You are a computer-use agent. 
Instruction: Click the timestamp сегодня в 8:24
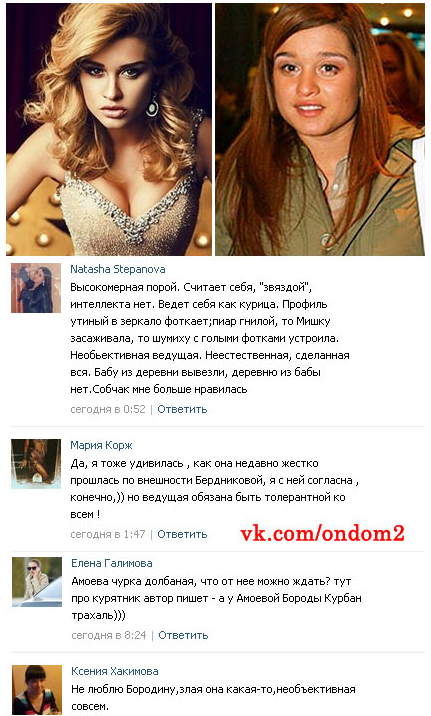coord(109,635)
